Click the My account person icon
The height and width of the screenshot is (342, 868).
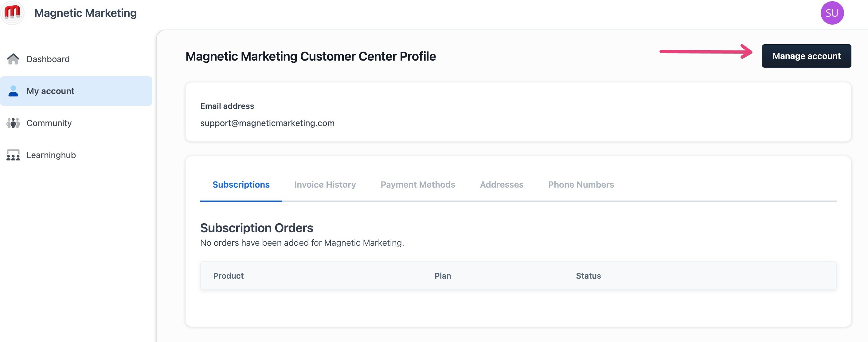tap(13, 91)
